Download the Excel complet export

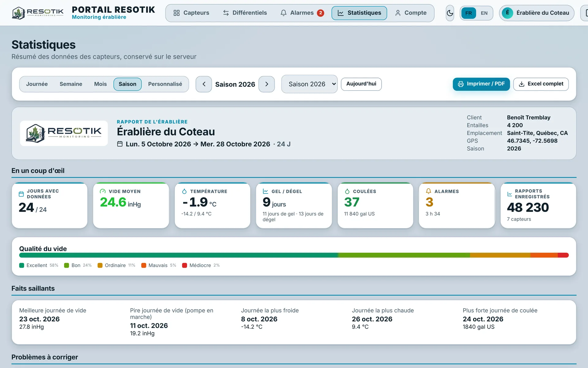[x=541, y=84]
